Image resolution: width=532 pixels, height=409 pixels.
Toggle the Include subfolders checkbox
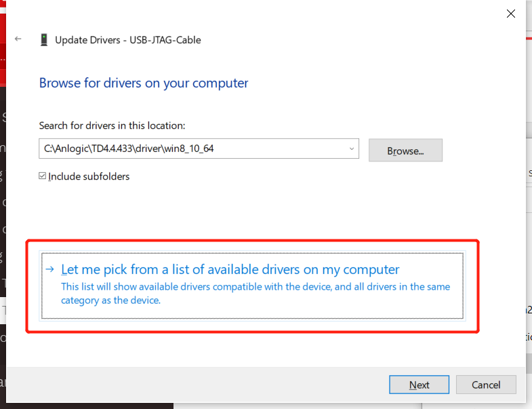pos(43,176)
